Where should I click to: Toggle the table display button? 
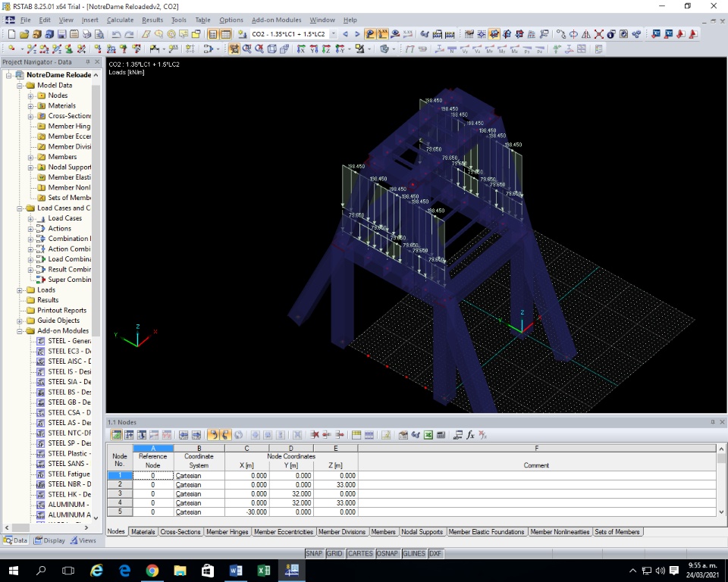click(x=226, y=34)
